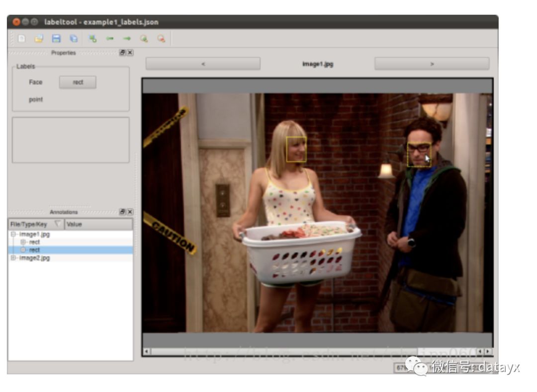This screenshot has width=537, height=392.
Task: Click the next image '>' button
Action: coord(432,64)
